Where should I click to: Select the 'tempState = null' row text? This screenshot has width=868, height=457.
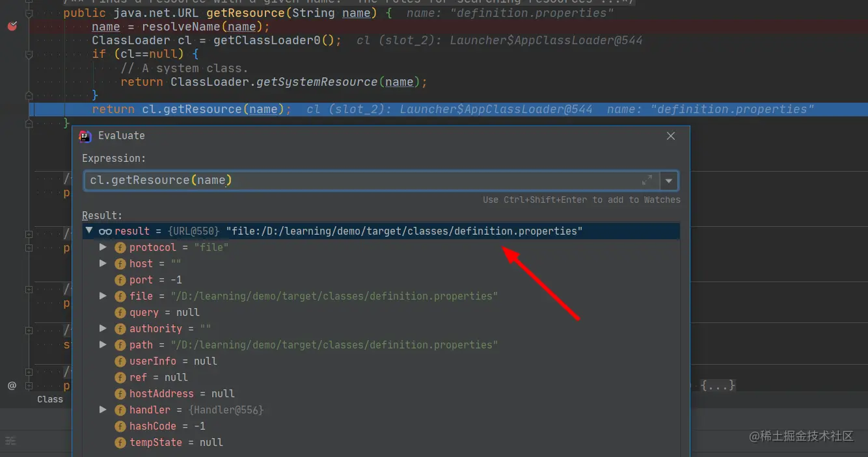pyautogui.click(x=176, y=443)
